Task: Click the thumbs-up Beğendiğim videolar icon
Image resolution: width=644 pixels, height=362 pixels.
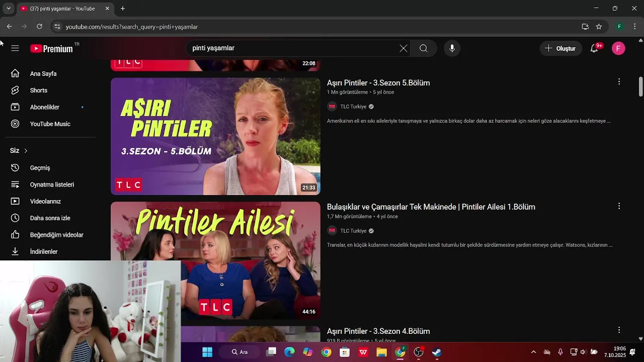Action: click(x=15, y=235)
